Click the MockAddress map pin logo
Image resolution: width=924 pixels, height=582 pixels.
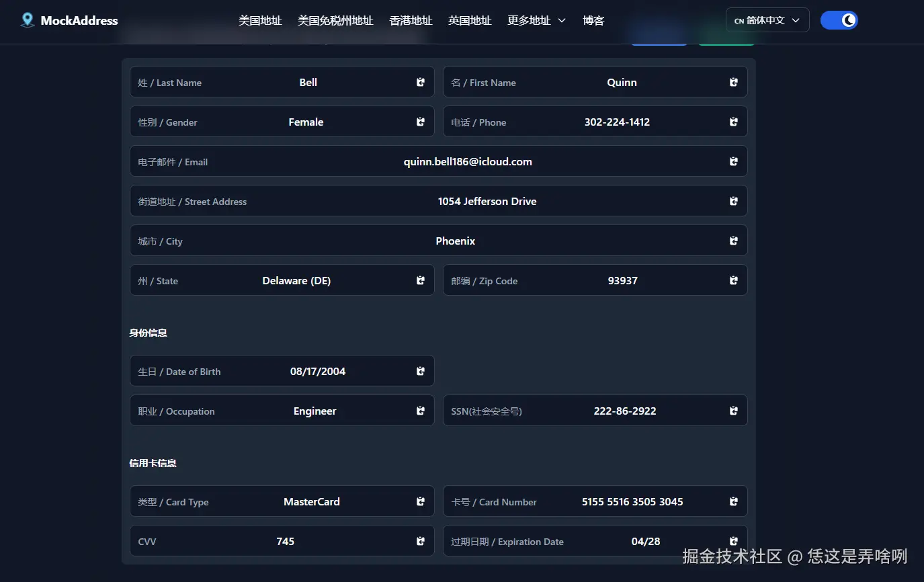[28, 20]
